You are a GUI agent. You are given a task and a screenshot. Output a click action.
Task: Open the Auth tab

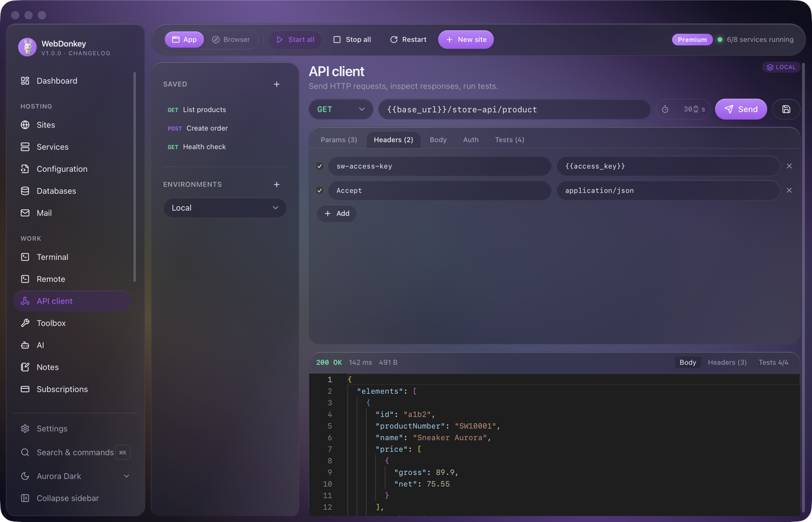[x=471, y=140]
